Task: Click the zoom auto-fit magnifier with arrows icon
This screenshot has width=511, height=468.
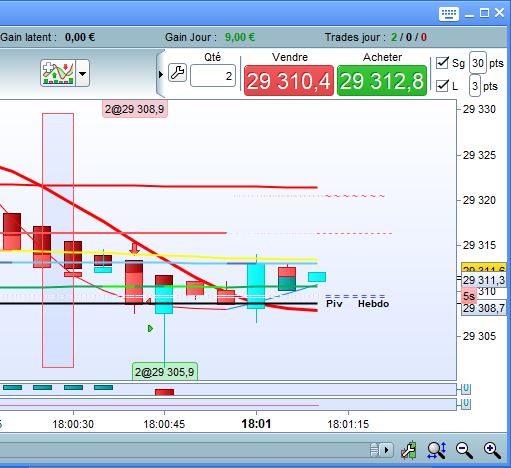Action: (x=437, y=450)
